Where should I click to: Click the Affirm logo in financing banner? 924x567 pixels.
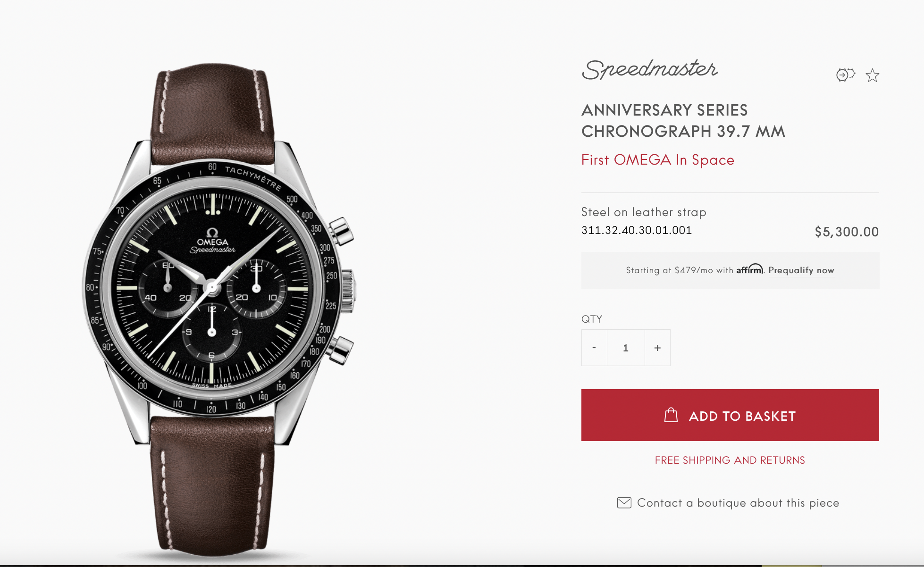click(749, 269)
